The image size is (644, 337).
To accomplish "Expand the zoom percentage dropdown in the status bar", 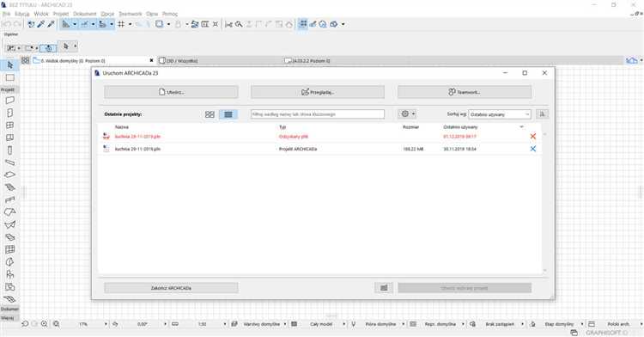I will pyautogui.click(x=106, y=324).
